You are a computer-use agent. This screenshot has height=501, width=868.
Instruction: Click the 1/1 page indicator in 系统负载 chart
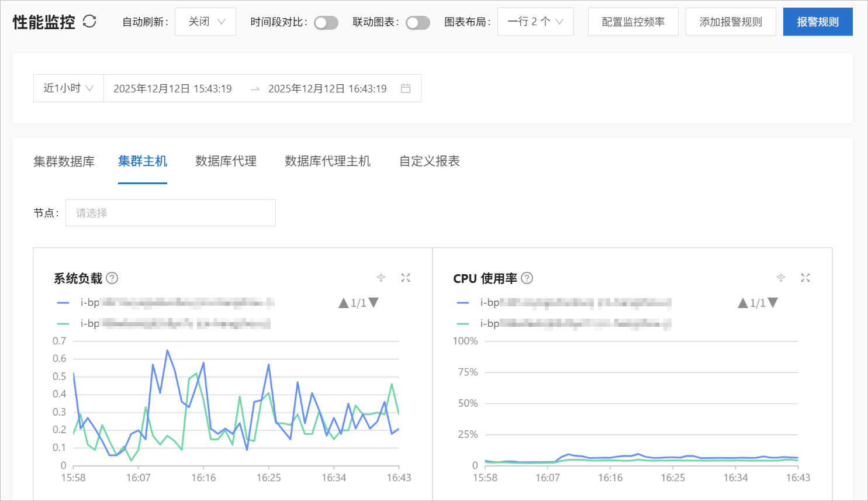pos(358,303)
